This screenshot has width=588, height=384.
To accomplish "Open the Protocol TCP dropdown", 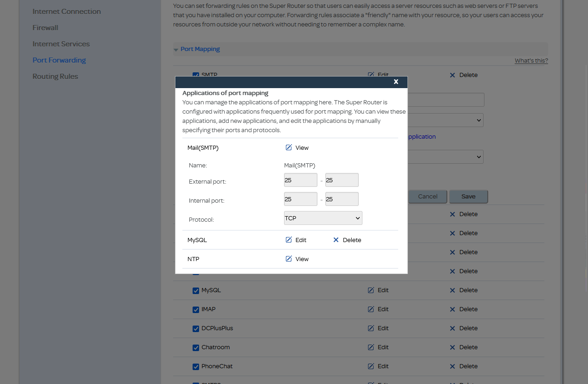I will [x=323, y=218].
